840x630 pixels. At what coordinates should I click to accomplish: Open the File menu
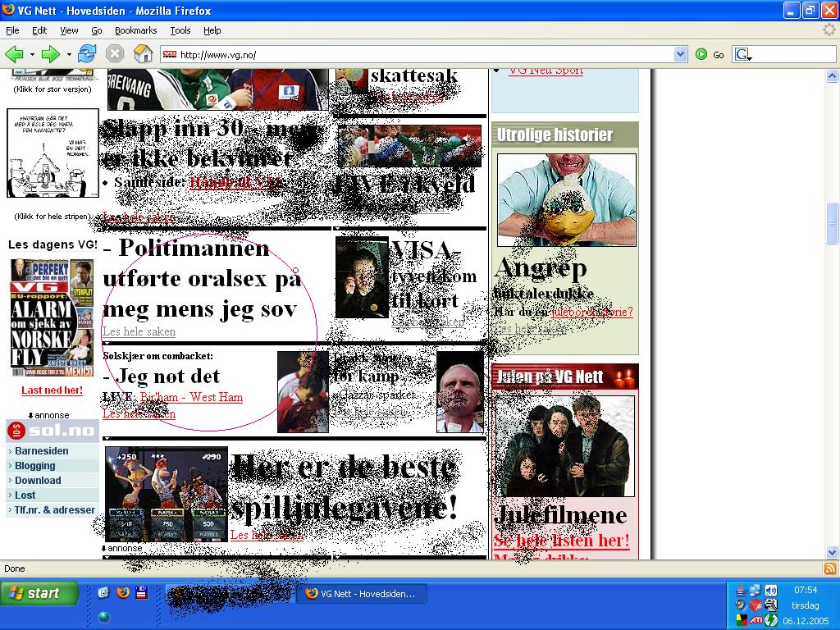tap(12, 30)
